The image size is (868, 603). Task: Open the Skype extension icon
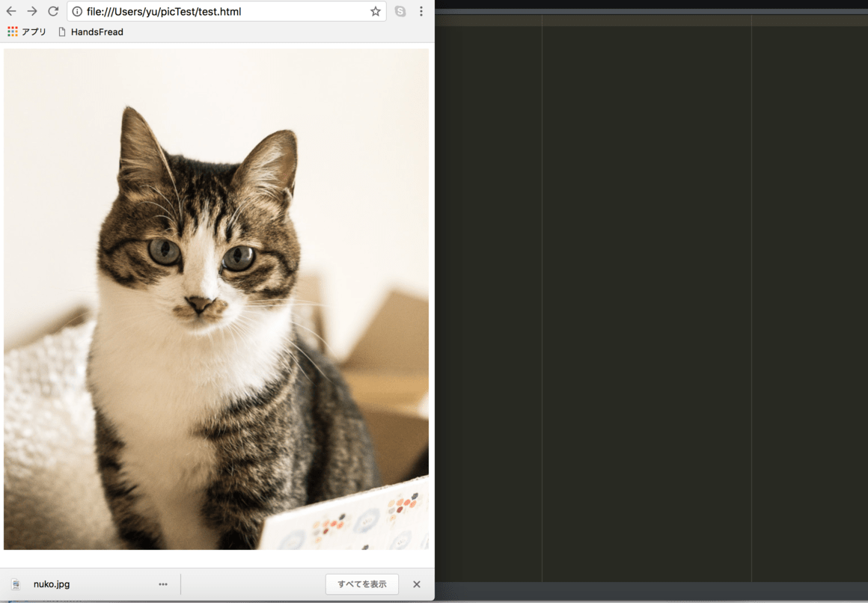pos(400,11)
